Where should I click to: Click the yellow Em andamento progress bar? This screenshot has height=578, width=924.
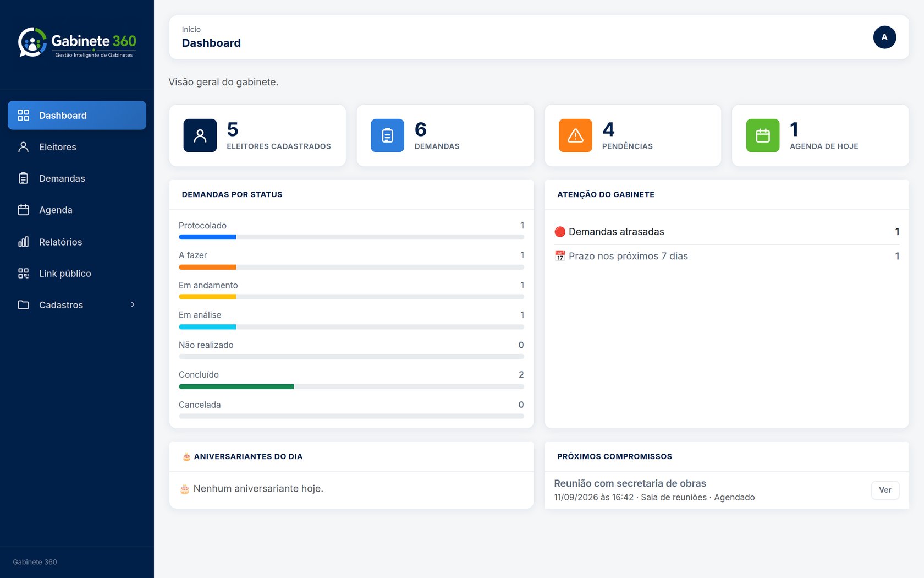coord(207,297)
